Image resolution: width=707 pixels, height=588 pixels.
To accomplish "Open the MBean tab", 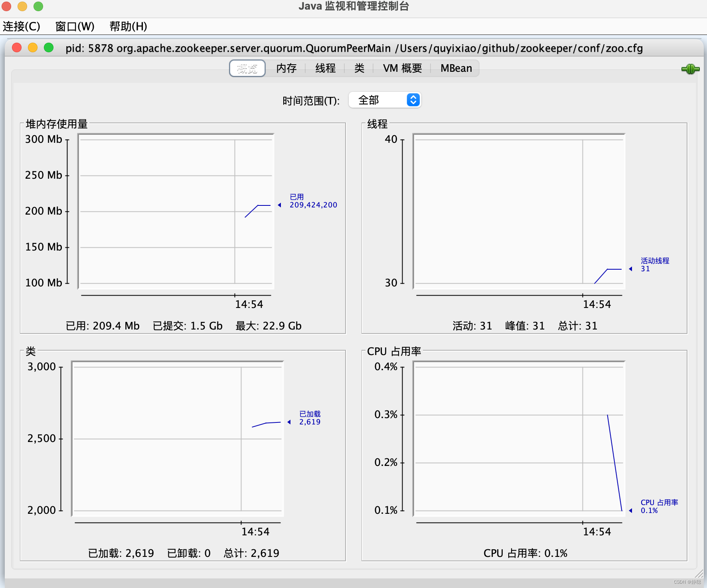I will [x=456, y=69].
